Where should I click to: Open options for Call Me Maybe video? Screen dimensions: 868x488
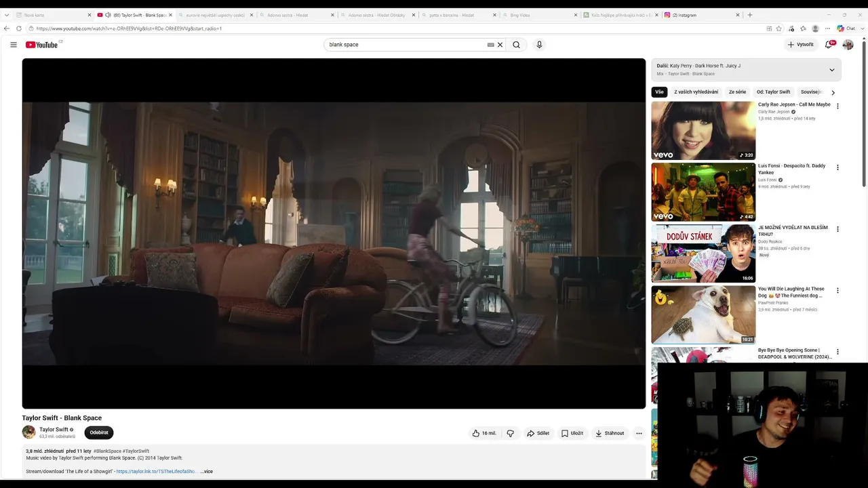(x=837, y=106)
